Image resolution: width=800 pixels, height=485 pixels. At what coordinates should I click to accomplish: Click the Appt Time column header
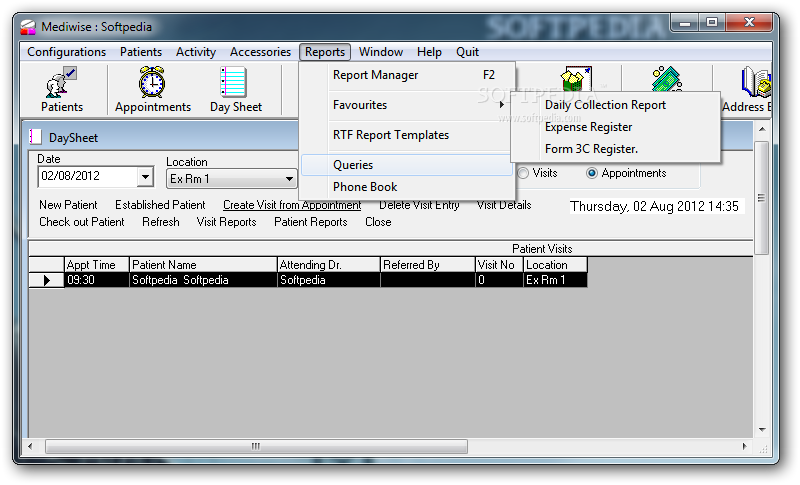(97, 265)
